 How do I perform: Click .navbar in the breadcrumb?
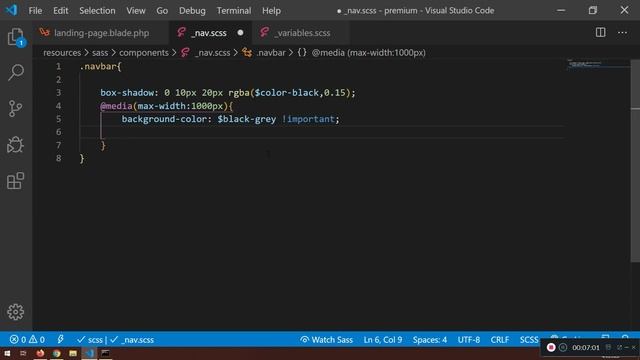tap(271, 53)
